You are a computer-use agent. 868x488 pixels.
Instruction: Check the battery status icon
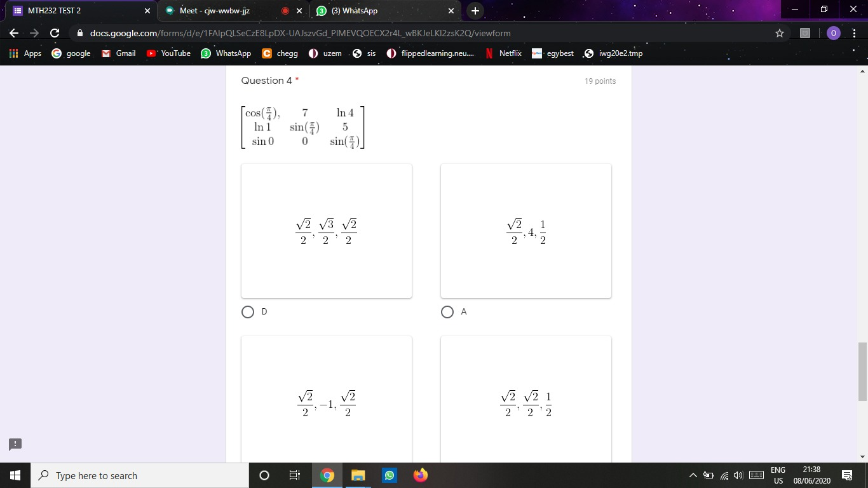coord(709,475)
